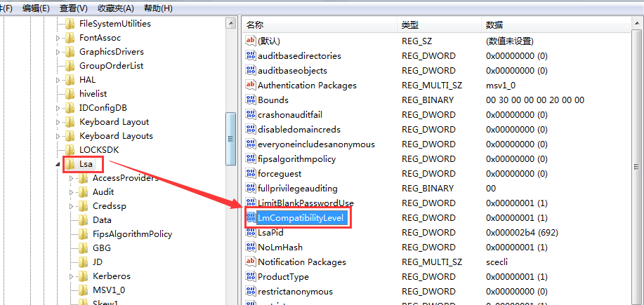Select the auditbaseobjects value

click(x=292, y=70)
